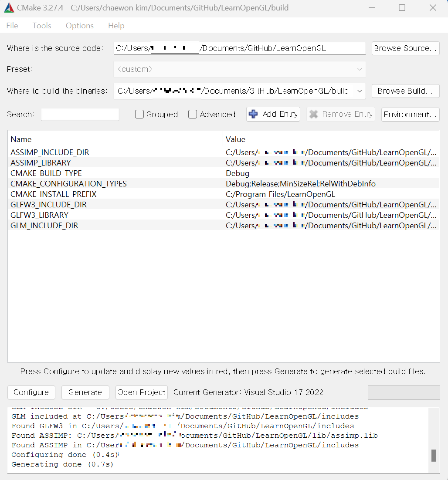Select the CMAKE_INSTALL_PREFIX row name

click(54, 194)
